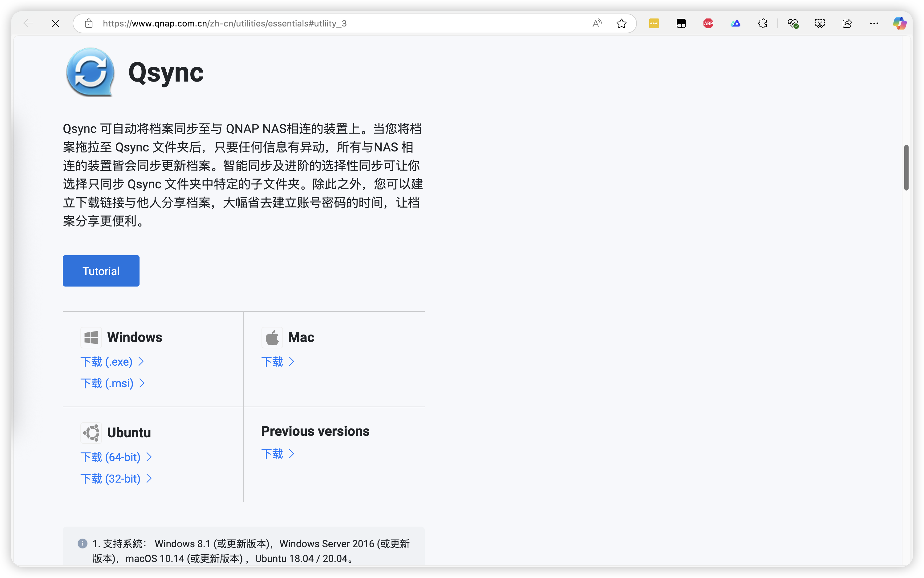Click the address bar URL
Screen dimensions: 924x578
(x=225, y=23)
